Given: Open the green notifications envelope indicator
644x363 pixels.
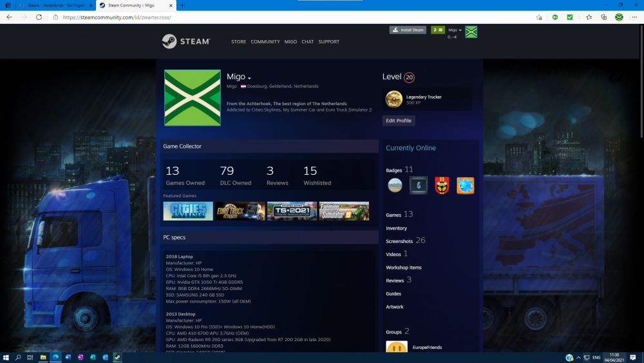Looking at the screenshot, I should coord(438,30).
